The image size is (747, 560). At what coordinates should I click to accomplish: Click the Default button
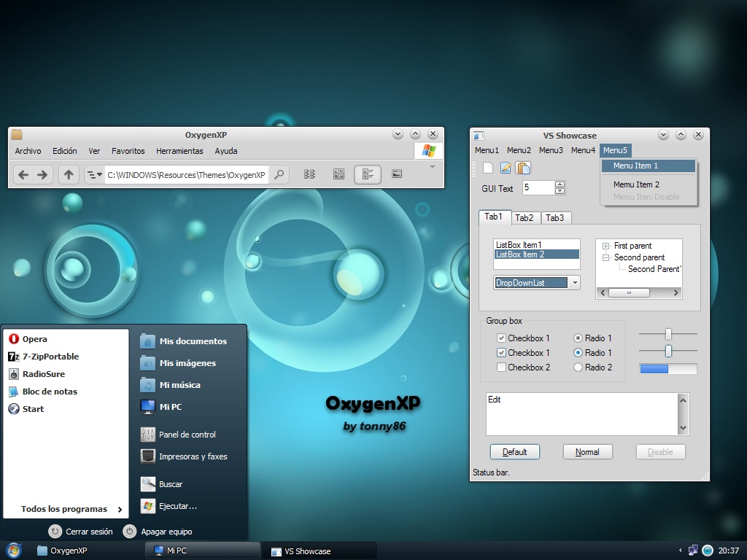coord(515,452)
